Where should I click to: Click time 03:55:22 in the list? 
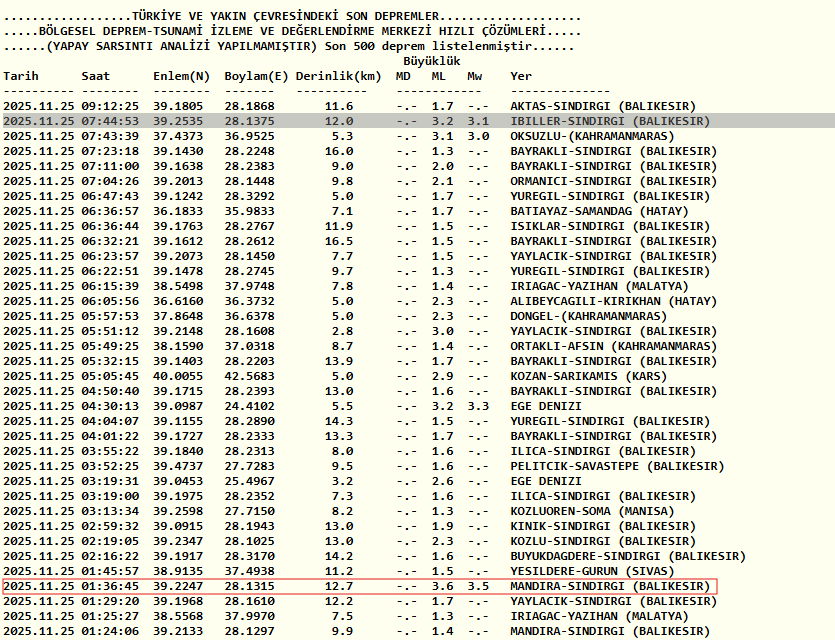tap(110, 451)
